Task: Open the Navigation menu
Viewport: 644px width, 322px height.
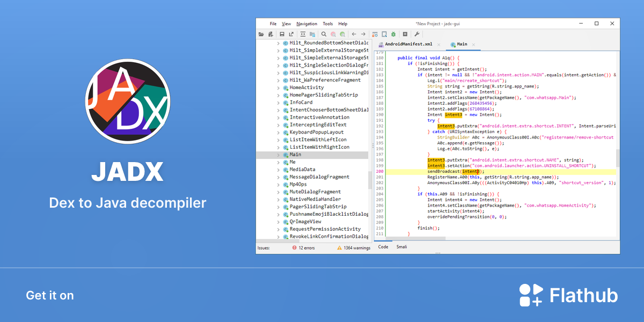Action: pos(306,24)
